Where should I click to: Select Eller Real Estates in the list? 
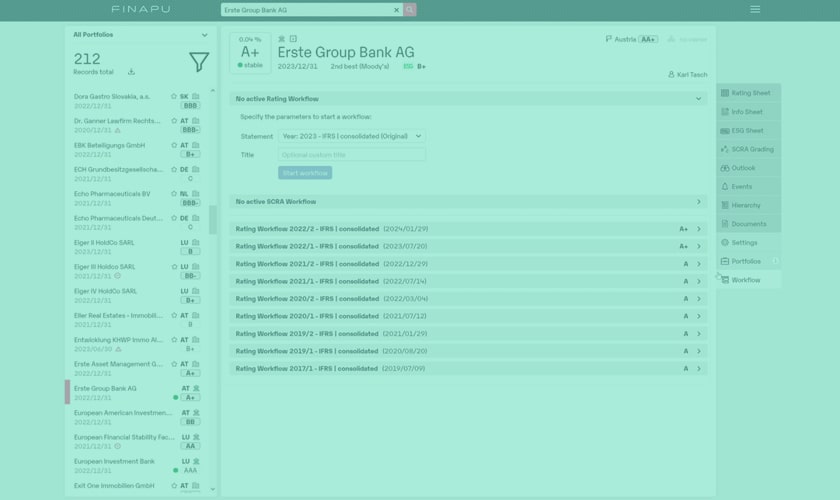138,320
